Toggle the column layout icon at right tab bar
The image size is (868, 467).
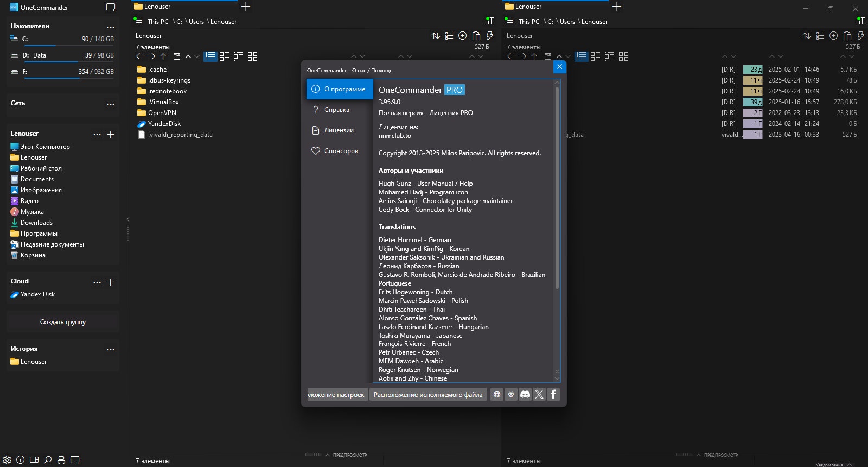861,21
